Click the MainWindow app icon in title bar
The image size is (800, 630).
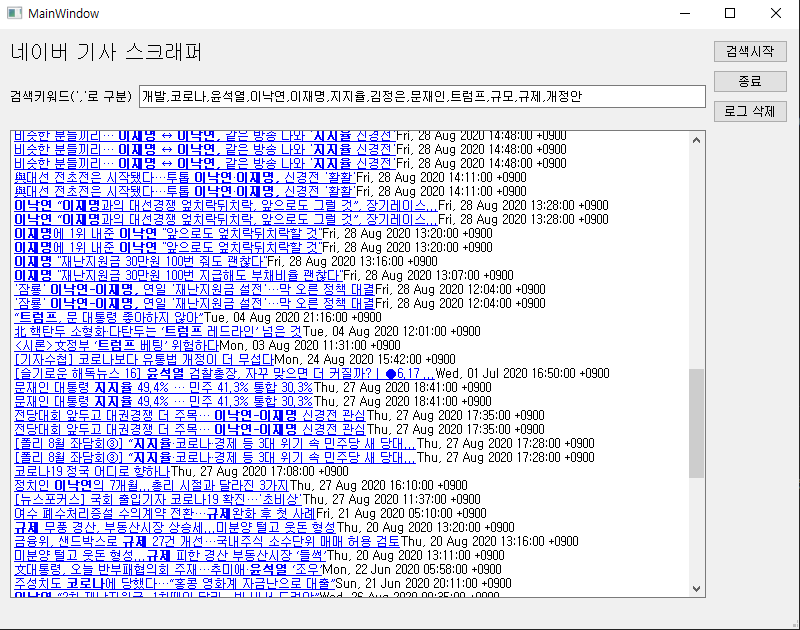pos(14,13)
